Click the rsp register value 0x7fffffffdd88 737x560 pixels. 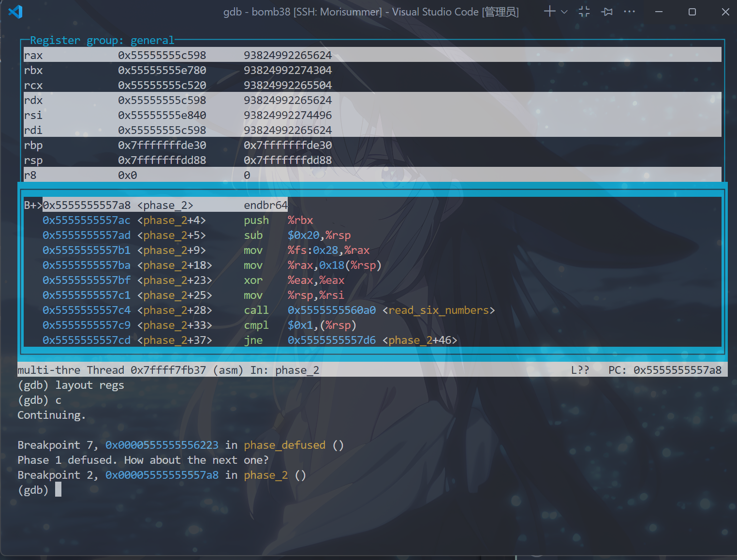click(162, 160)
